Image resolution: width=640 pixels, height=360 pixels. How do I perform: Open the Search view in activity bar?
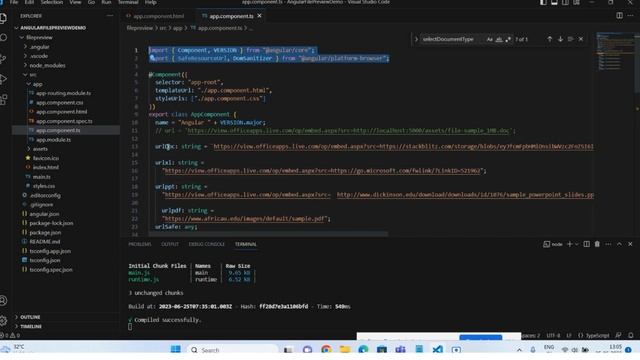(x=3, y=38)
